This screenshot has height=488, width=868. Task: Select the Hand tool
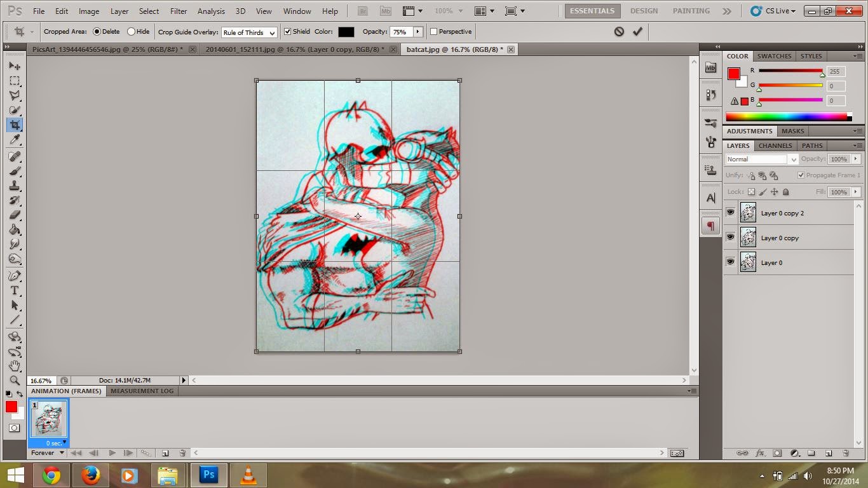click(x=15, y=366)
